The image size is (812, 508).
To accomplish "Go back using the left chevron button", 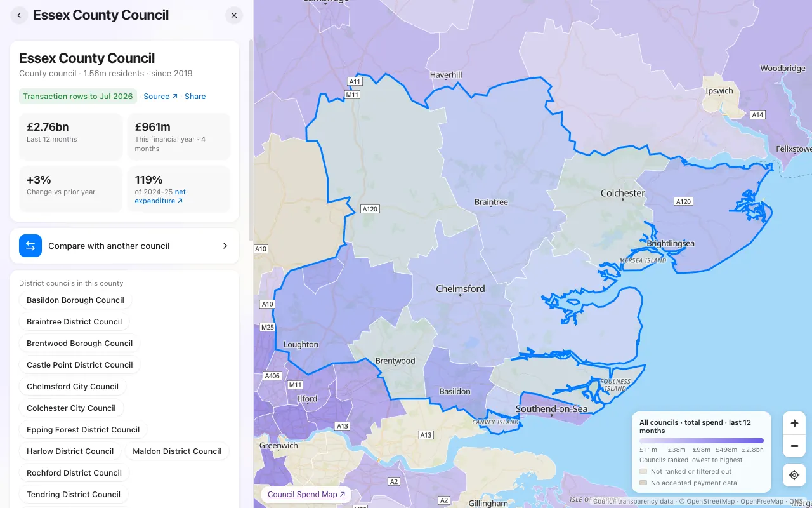I will coord(19,15).
